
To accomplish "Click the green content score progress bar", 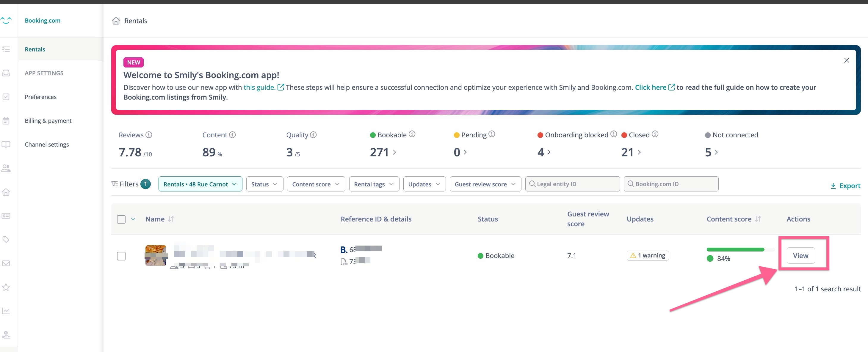I will 735,250.
